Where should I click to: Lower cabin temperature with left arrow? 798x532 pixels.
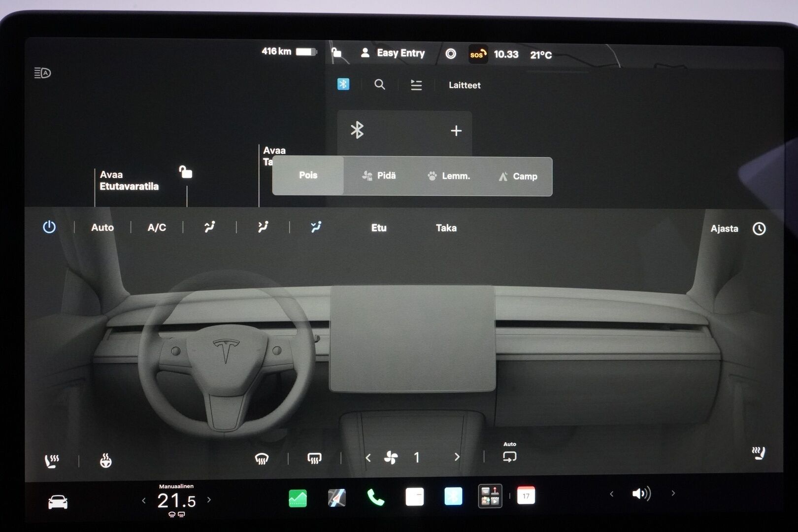pos(144,501)
